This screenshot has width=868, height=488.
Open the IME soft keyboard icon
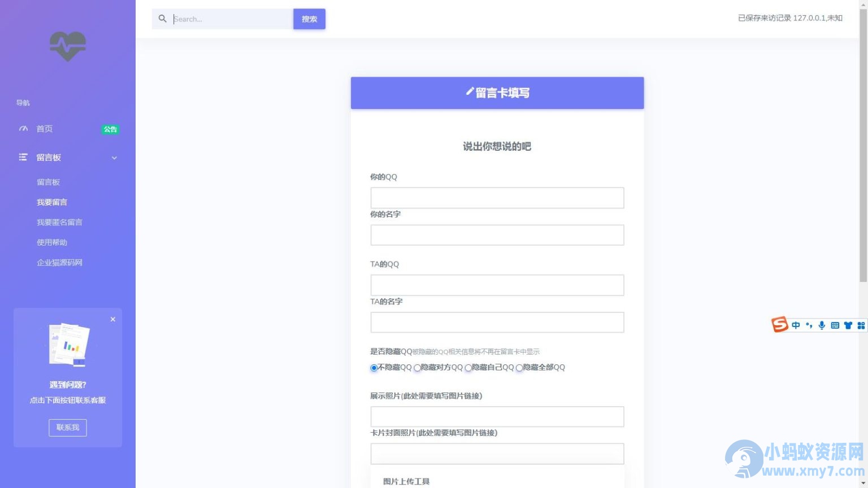point(835,325)
